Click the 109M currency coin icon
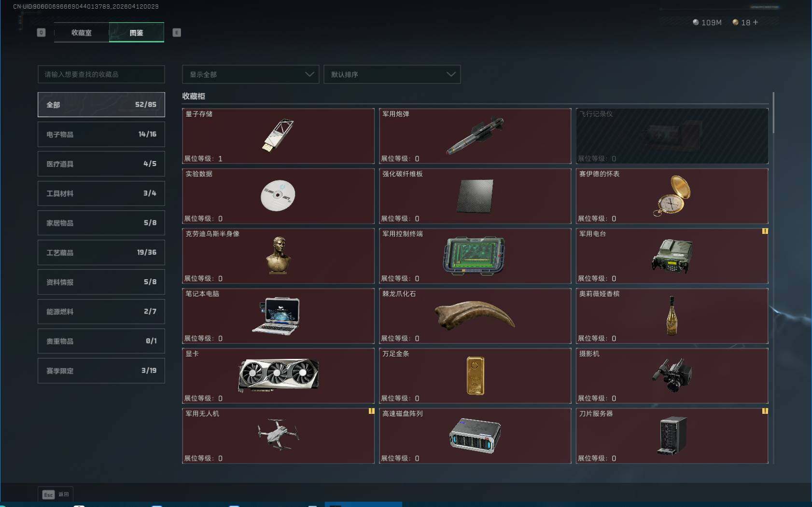The image size is (812, 507). pos(696,22)
